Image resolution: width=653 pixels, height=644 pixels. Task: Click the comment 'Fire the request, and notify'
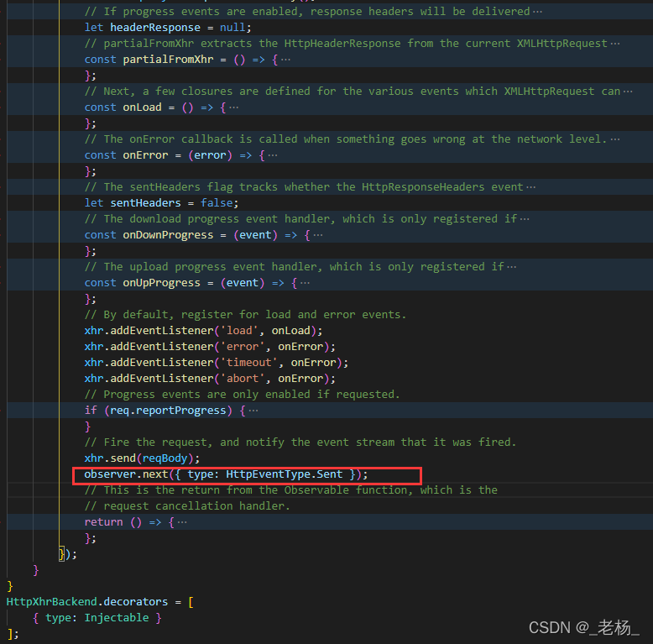[300, 442]
